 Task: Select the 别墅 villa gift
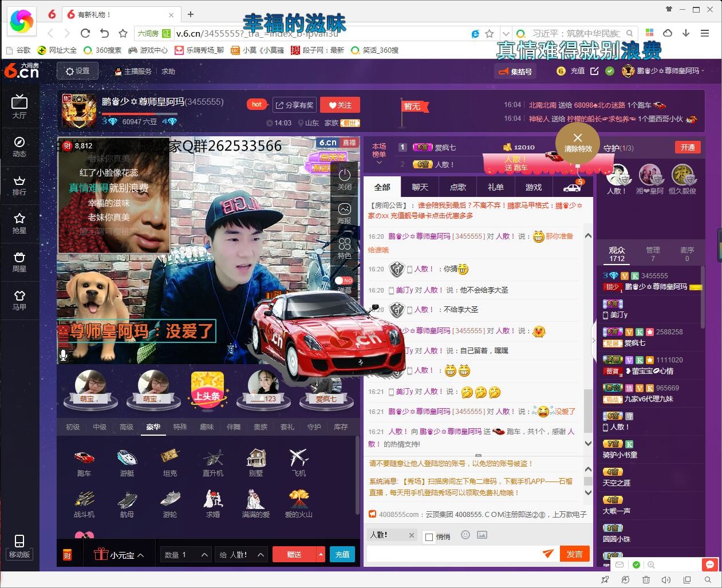pyautogui.click(x=256, y=463)
